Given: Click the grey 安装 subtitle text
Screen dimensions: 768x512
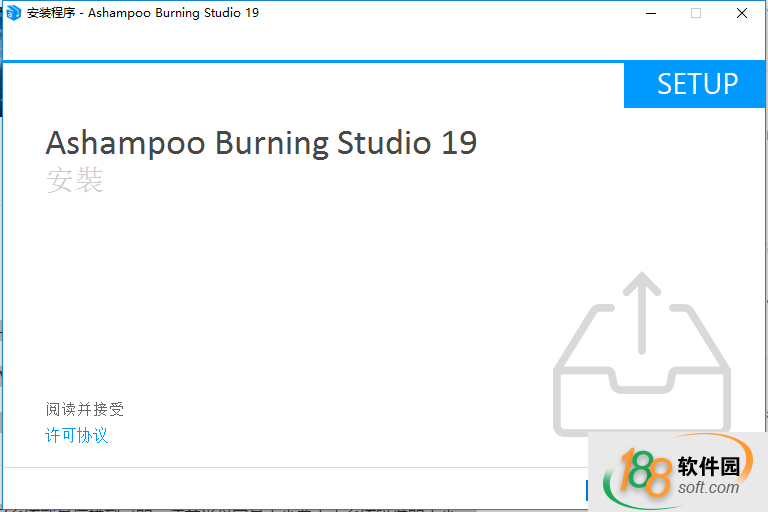Looking at the screenshot, I should coord(75,181).
